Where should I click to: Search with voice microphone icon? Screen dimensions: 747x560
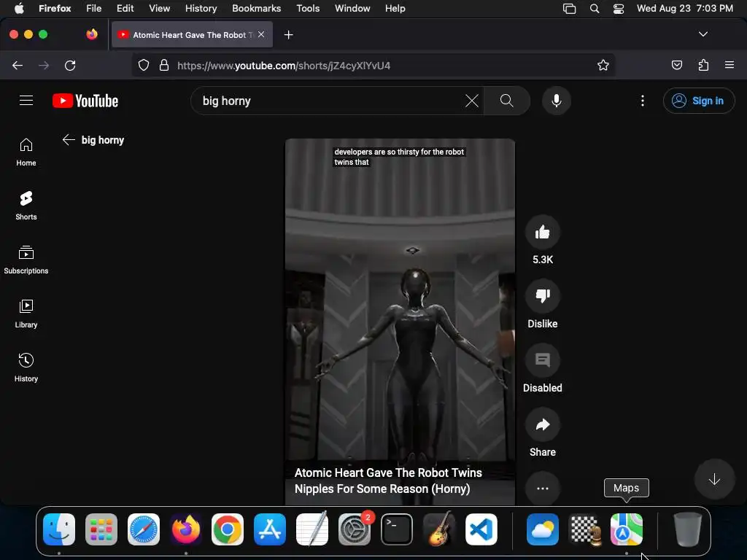(x=556, y=101)
